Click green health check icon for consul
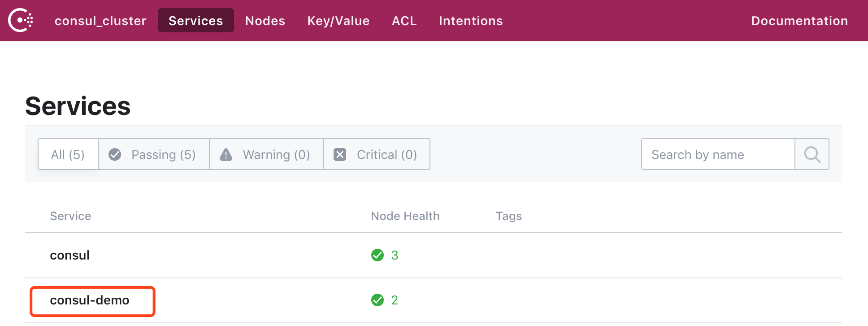The image size is (868, 326). [x=378, y=255]
